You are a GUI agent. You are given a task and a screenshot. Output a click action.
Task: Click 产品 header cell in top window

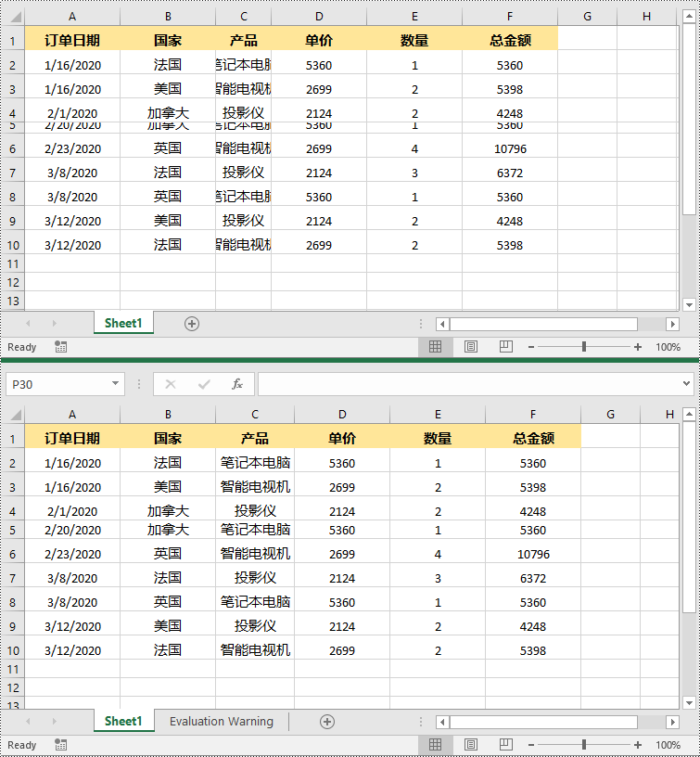[x=244, y=40]
